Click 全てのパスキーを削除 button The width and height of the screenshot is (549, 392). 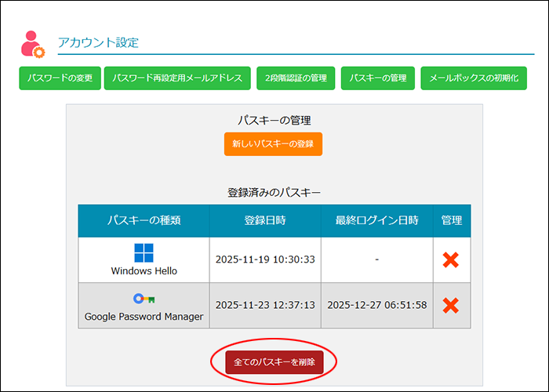tap(274, 362)
